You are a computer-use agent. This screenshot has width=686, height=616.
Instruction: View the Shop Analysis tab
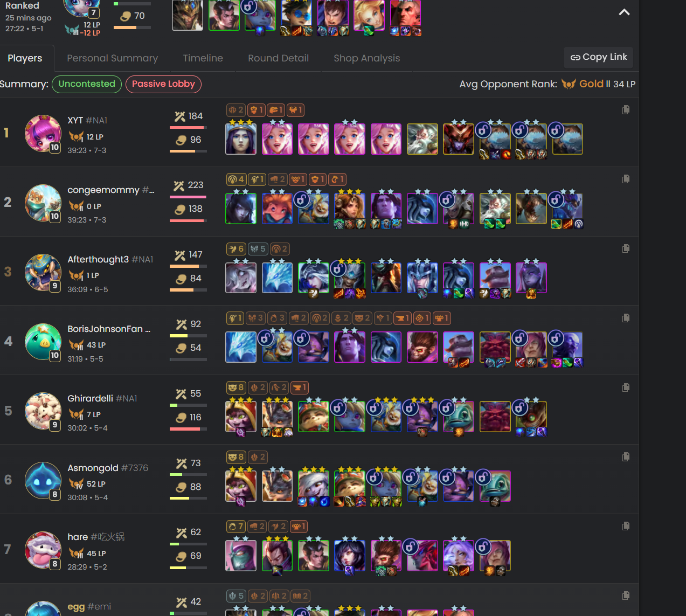click(366, 58)
